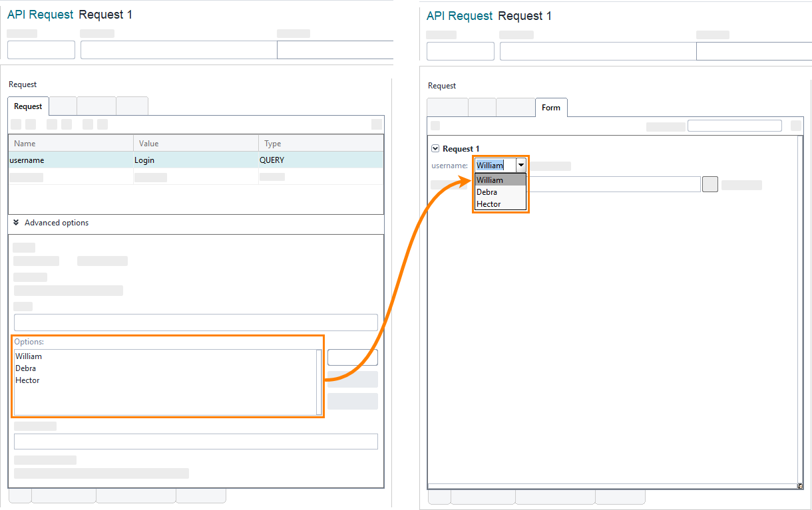This screenshot has height=510, width=812.
Task: Select William in the open dropdown list
Action: 490,180
